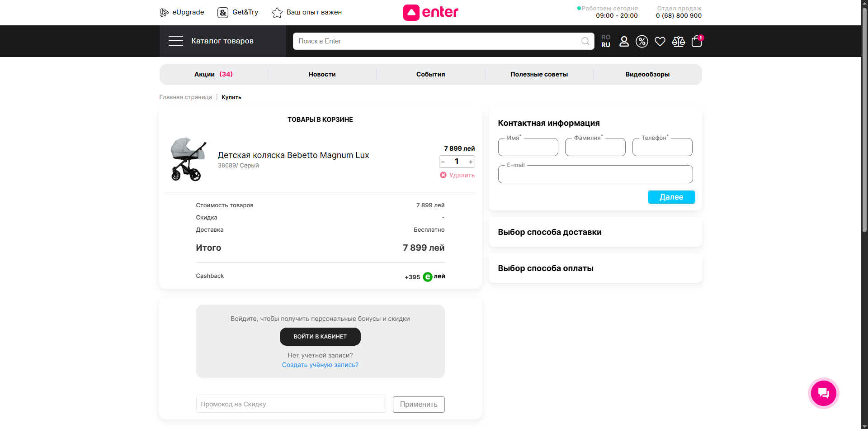Expand Выбор способа оплаты section
Image resolution: width=868 pixels, height=429 pixels.
[x=595, y=268]
